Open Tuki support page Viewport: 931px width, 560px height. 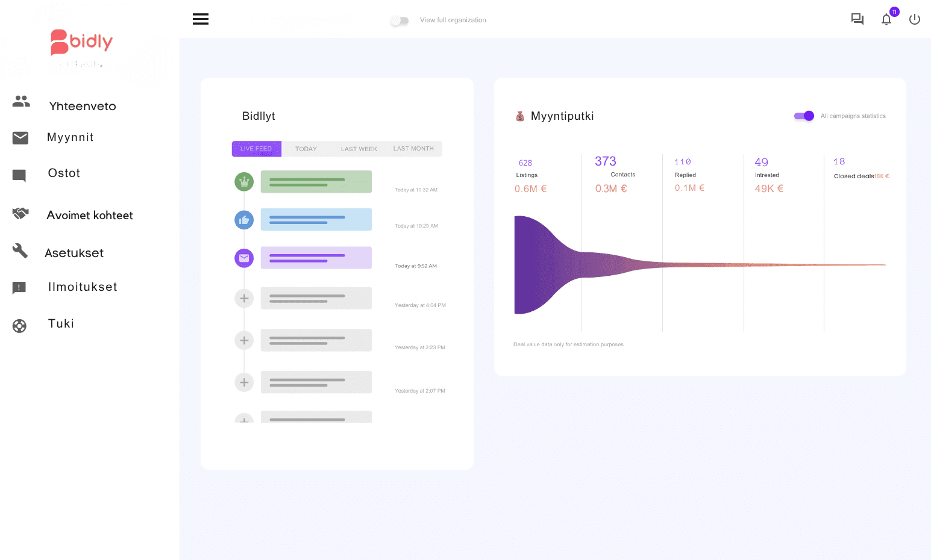[x=61, y=323]
